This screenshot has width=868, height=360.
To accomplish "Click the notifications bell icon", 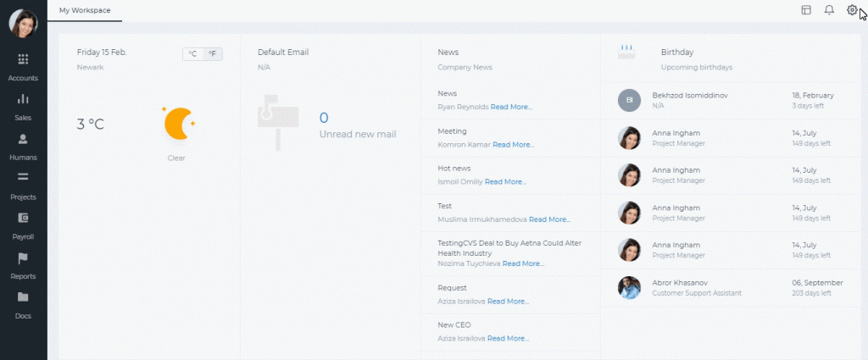I will tap(829, 10).
